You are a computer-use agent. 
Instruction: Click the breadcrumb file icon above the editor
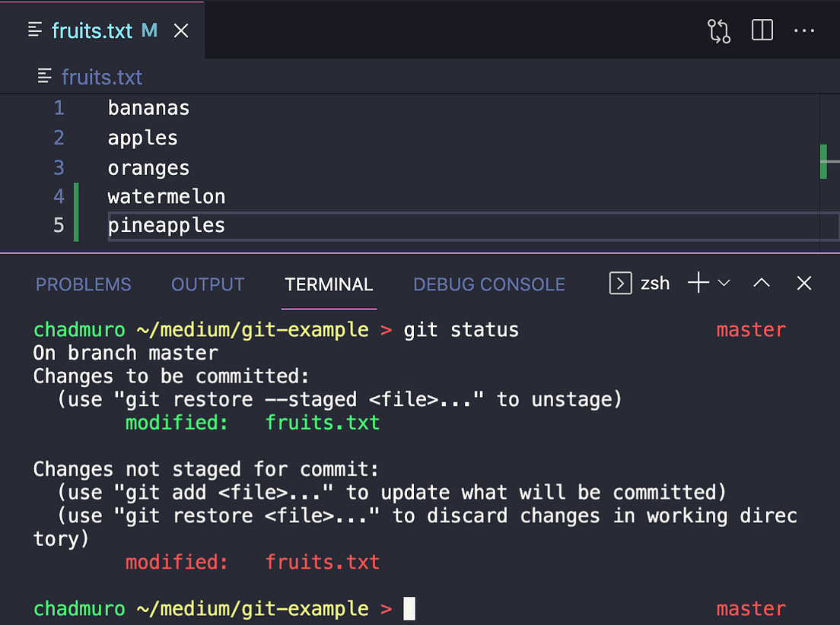point(43,77)
